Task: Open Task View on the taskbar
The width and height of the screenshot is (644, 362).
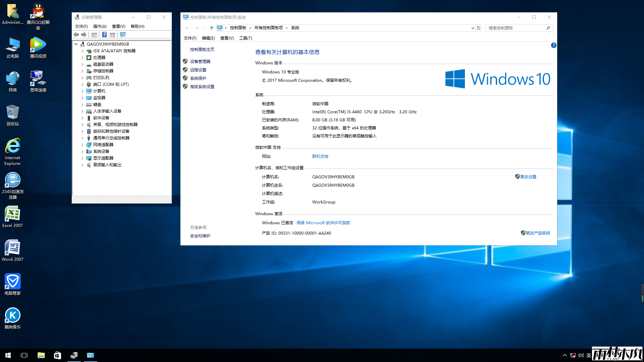Action: pyautogui.click(x=24, y=355)
